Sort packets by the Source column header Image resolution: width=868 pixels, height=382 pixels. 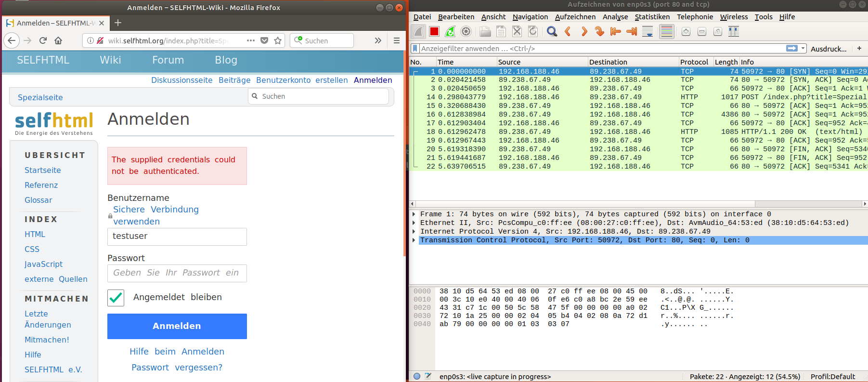[x=542, y=62]
